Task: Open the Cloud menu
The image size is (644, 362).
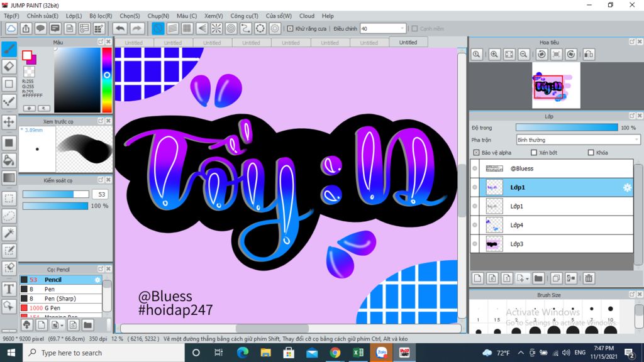Action: tap(307, 16)
